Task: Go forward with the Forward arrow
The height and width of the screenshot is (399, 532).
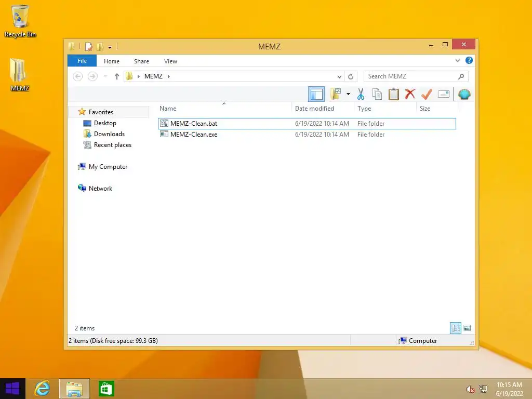Action: tap(92, 76)
